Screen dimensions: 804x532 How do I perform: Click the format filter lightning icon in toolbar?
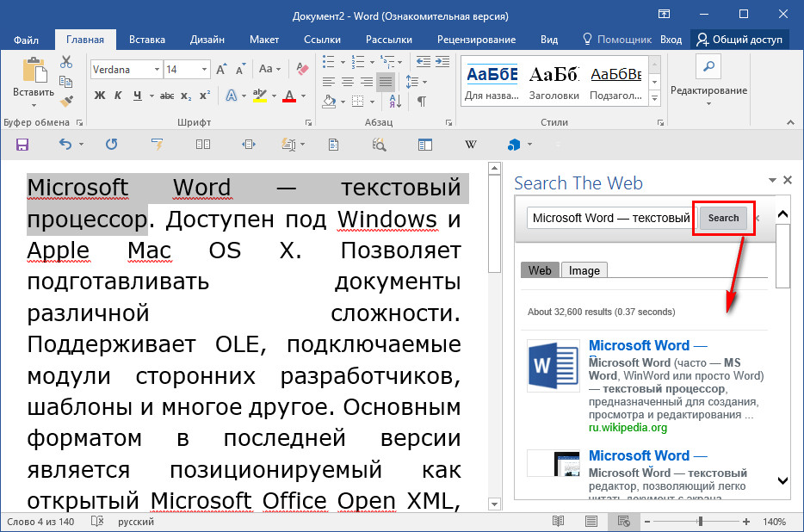tap(157, 144)
